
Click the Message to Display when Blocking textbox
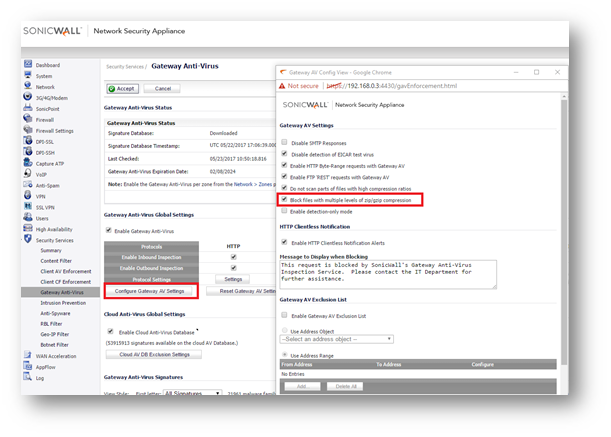(388, 274)
